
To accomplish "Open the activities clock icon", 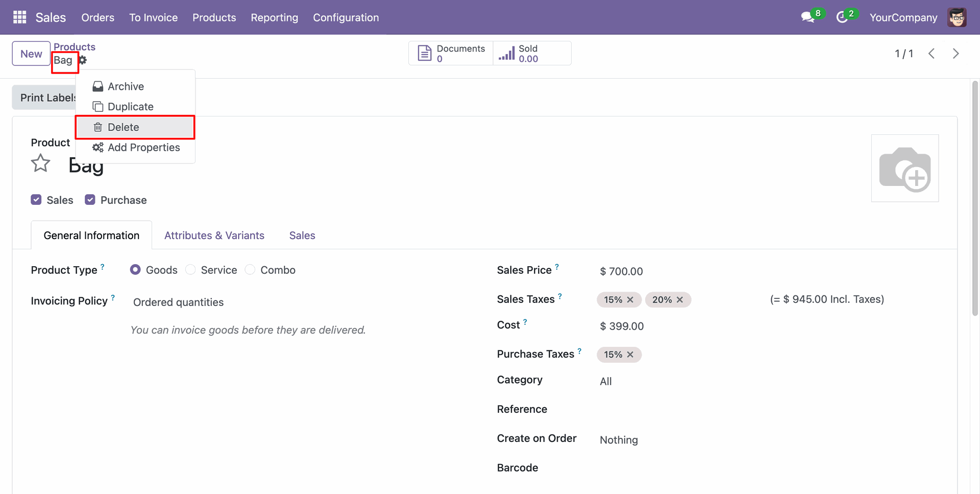I will tap(842, 17).
